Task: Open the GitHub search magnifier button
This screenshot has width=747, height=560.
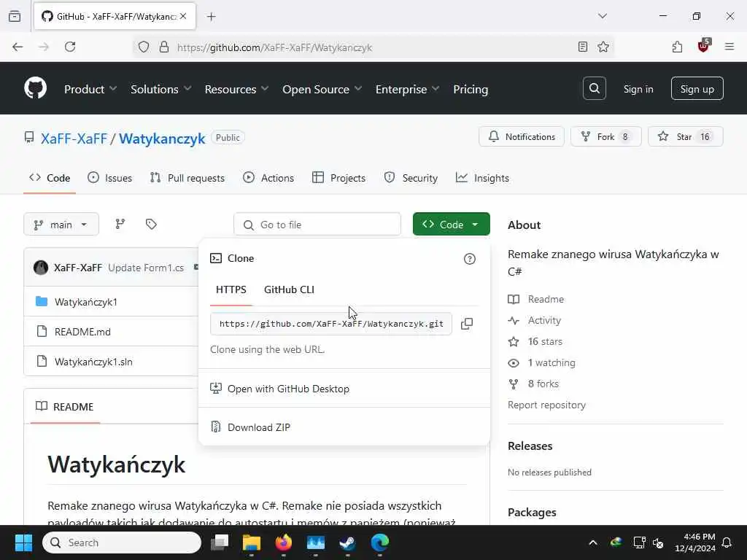Action: pyautogui.click(x=594, y=88)
